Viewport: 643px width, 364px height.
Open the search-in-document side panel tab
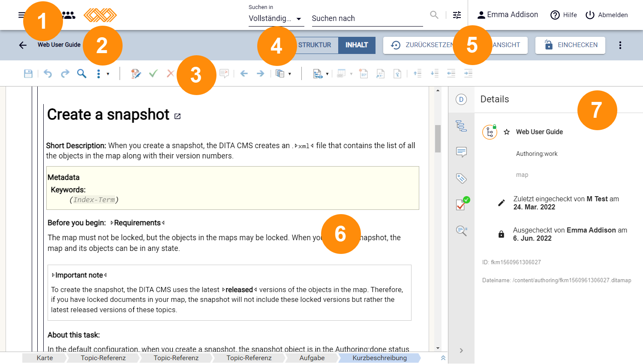click(x=461, y=231)
